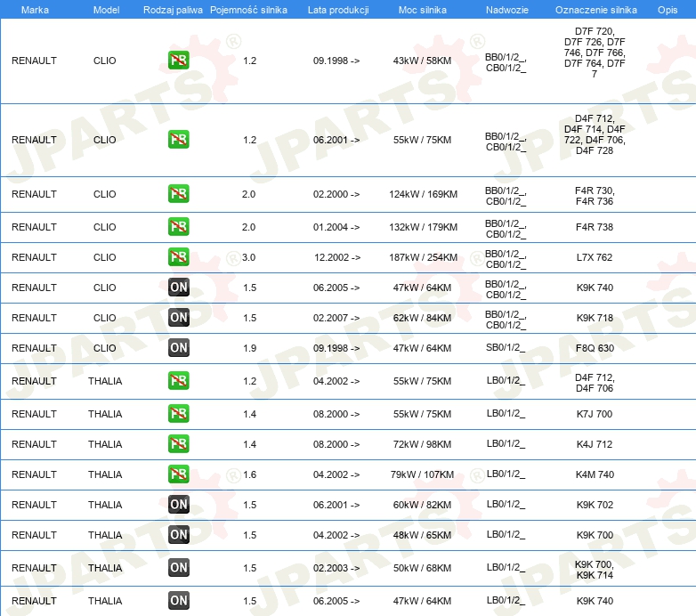Click engine code K9K 718
This screenshot has height=616, width=696.
click(x=595, y=318)
